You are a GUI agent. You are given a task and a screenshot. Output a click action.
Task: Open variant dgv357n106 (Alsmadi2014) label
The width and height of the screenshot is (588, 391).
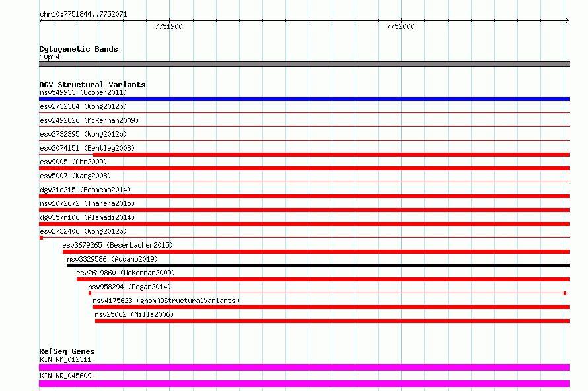tap(87, 217)
